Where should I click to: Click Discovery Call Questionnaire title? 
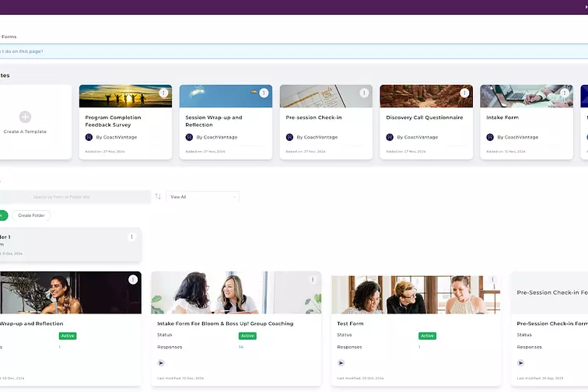click(x=425, y=117)
